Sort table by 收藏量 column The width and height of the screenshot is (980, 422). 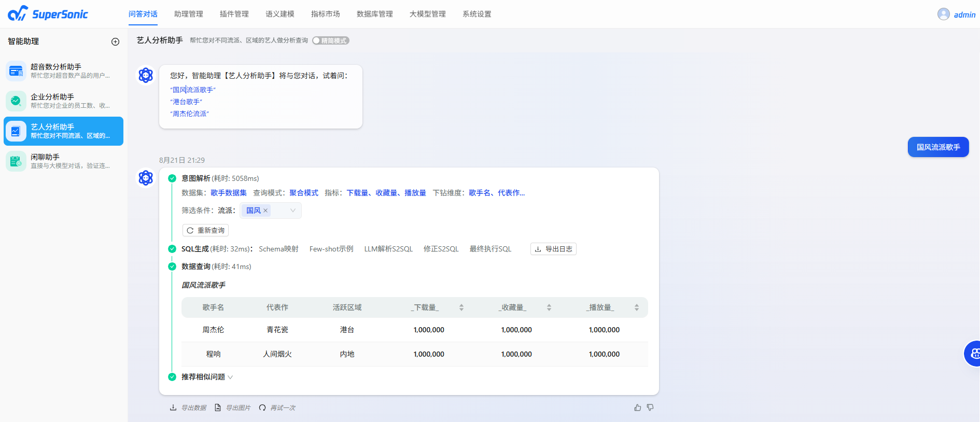click(549, 307)
